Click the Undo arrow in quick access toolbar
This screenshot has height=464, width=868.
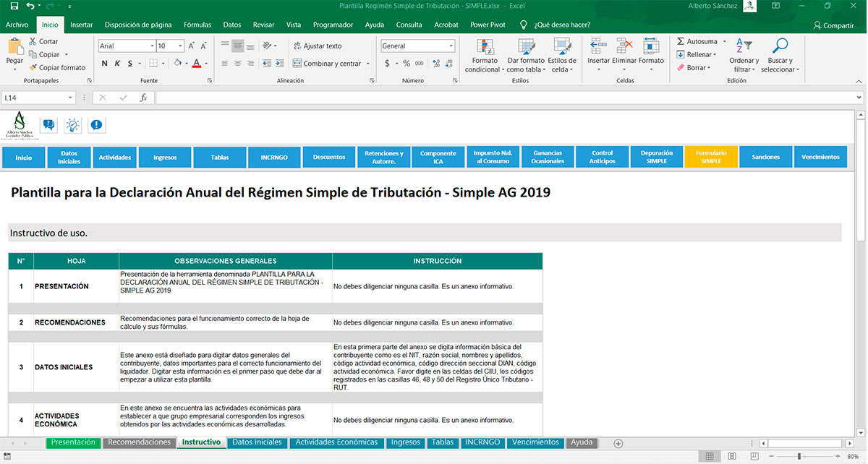(x=30, y=6)
